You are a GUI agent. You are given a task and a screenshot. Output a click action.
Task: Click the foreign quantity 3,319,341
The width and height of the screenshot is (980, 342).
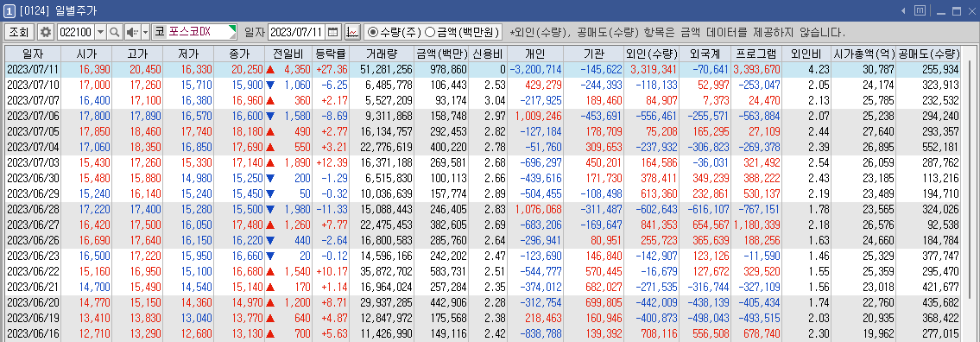pyautogui.click(x=654, y=69)
